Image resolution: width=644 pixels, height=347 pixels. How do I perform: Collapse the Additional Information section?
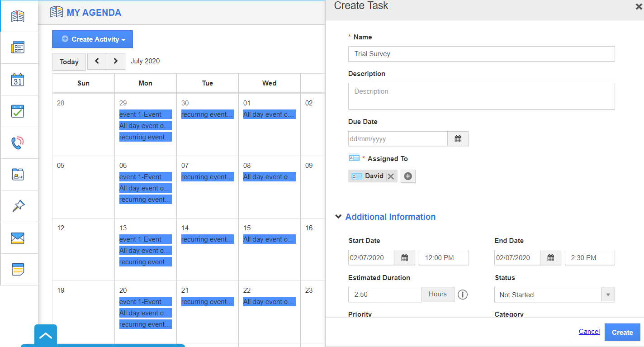click(x=338, y=217)
